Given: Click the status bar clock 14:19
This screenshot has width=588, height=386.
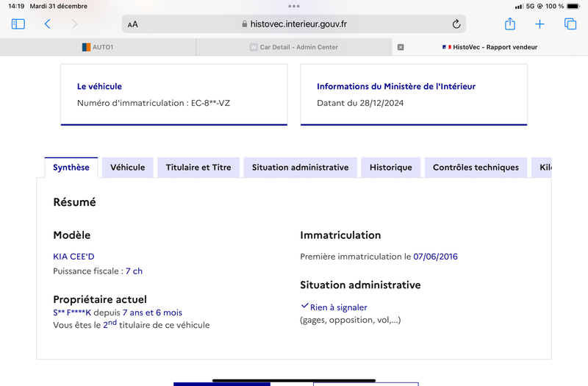Looking at the screenshot, I should pos(16,6).
